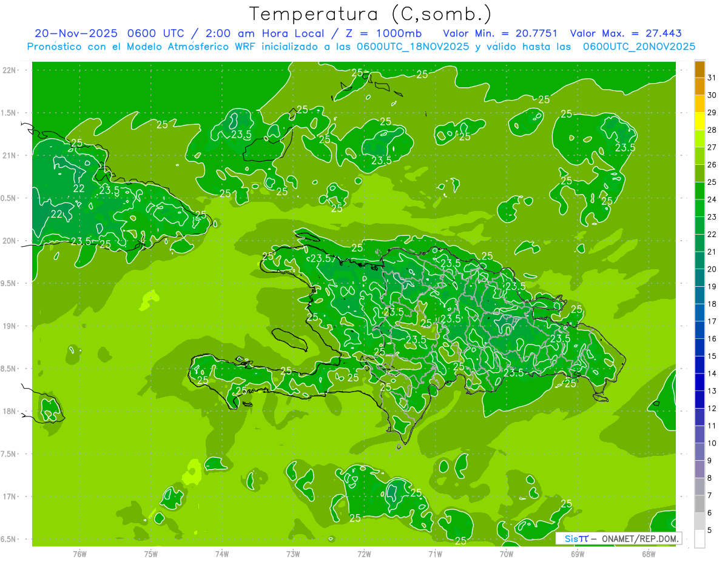Click the "24" label on the color scale
The image size is (728, 562).
coord(712,199)
